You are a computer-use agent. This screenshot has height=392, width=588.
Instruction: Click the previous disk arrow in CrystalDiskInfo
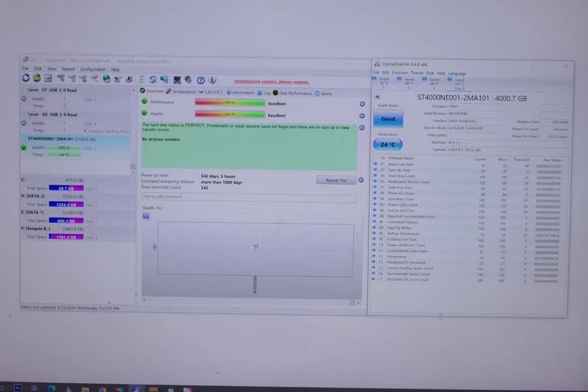coord(377,97)
